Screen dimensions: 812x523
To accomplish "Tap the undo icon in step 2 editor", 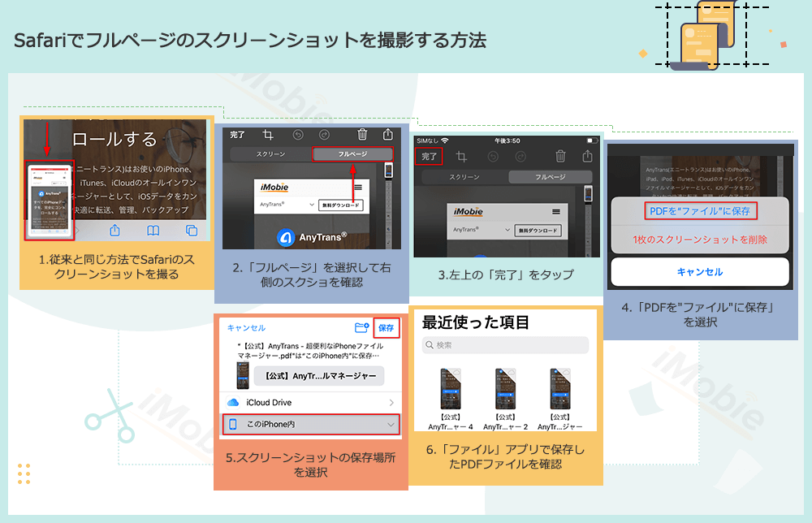I will (298, 135).
